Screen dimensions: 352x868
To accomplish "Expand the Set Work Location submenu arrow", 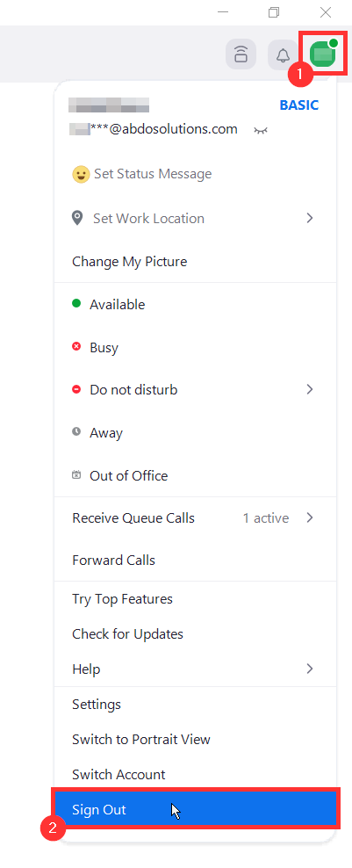I will [x=310, y=218].
